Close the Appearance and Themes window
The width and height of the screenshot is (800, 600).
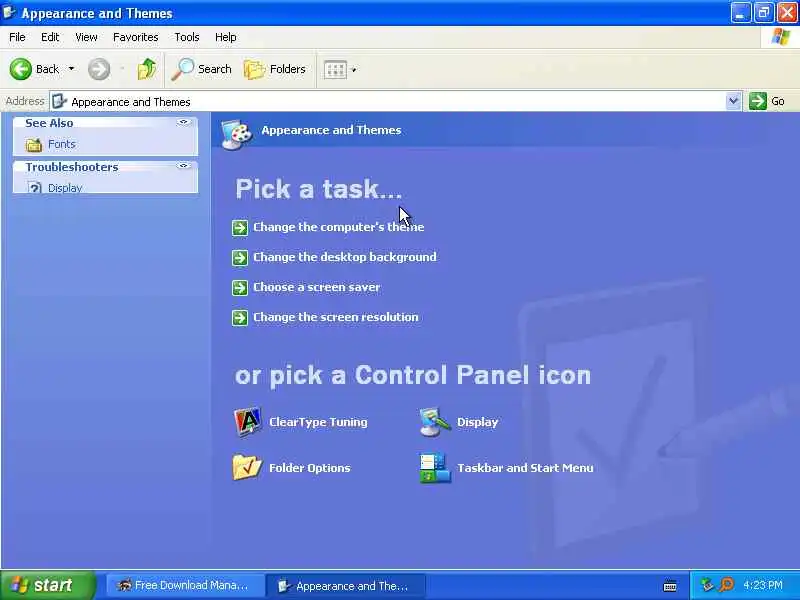tap(787, 13)
